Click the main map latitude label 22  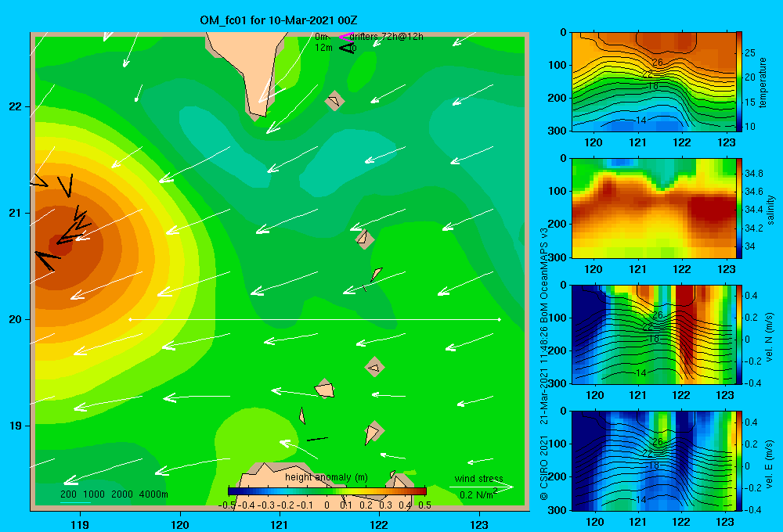15,106
